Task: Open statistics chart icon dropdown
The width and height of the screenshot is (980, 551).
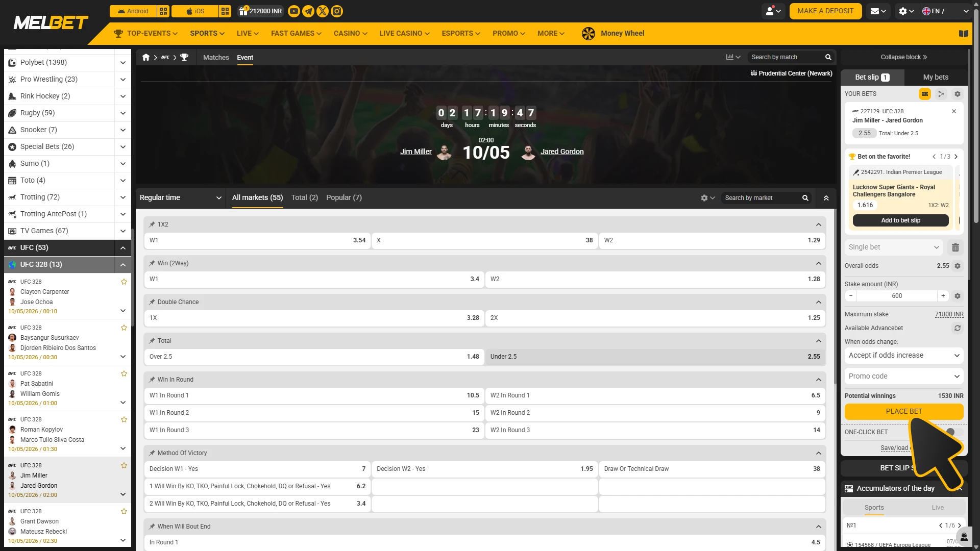Action: [x=733, y=57]
